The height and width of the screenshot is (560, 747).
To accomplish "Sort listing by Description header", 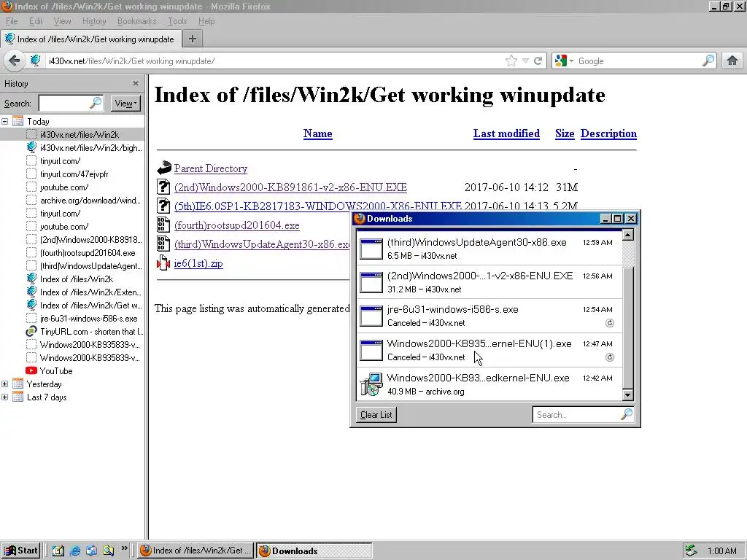I will [x=608, y=134].
